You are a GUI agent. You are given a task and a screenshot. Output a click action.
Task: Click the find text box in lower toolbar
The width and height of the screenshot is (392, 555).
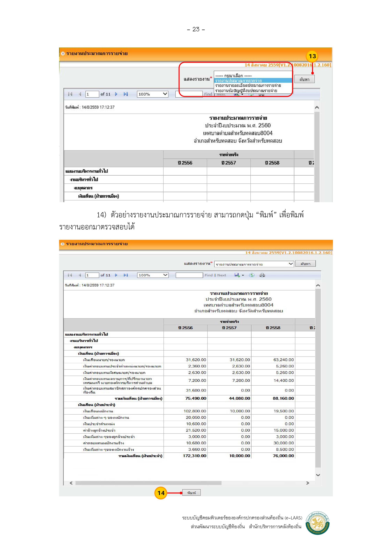click(x=189, y=275)
